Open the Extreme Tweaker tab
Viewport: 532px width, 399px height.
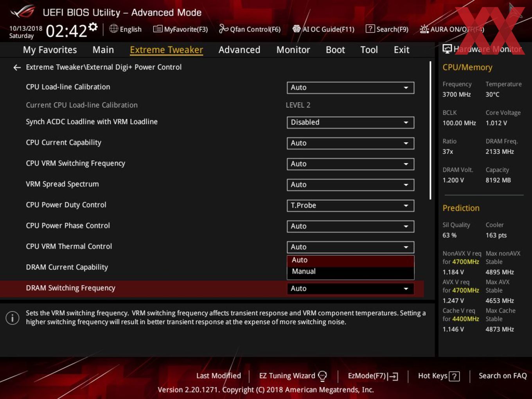coord(166,50)
